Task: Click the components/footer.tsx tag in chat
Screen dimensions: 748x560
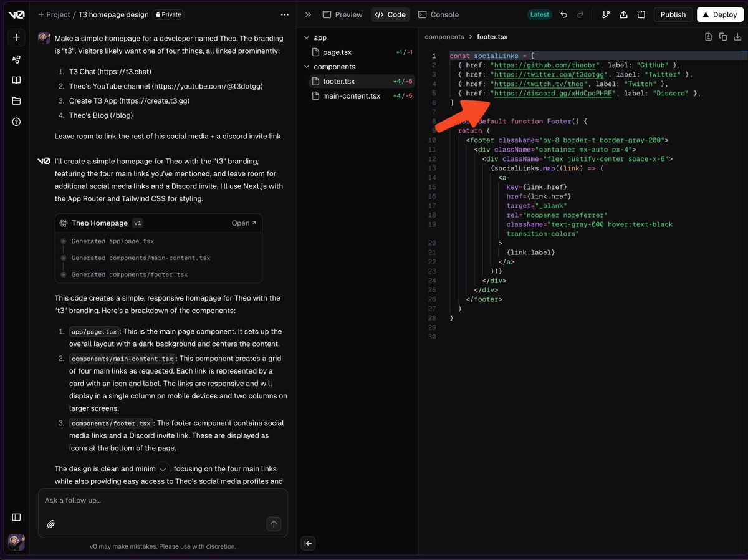Action: point(110,423)
